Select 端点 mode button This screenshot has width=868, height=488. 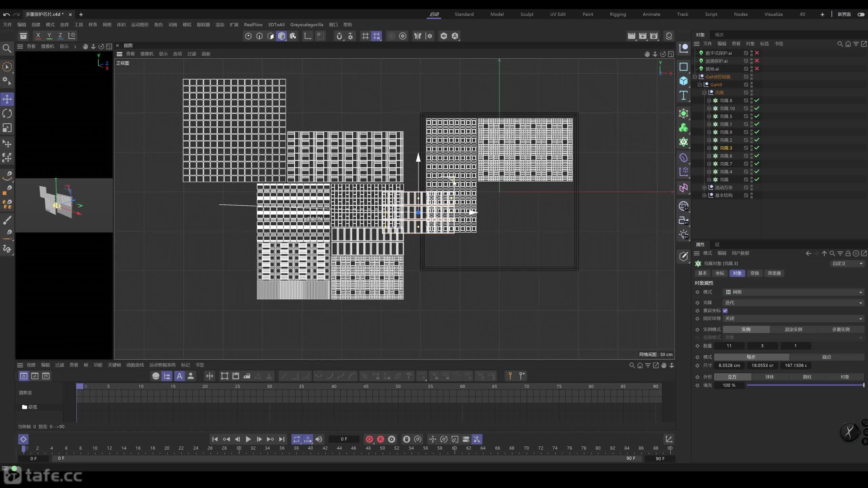click(826, 357)
